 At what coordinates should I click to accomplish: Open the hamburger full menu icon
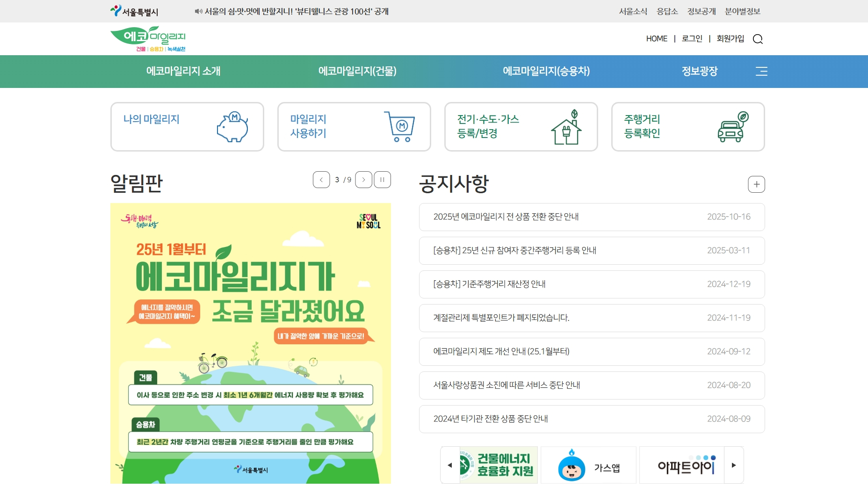[761, 71]
